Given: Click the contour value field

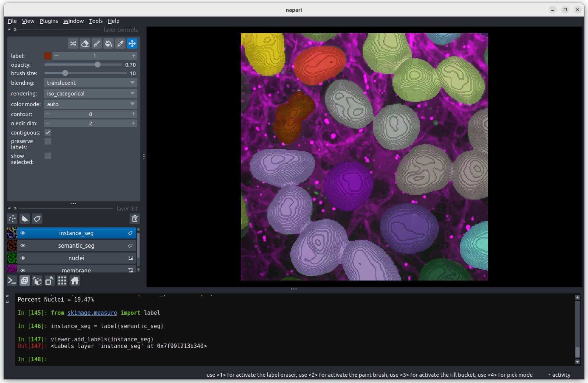Looking at the screenshot, I should click(91, 114).
